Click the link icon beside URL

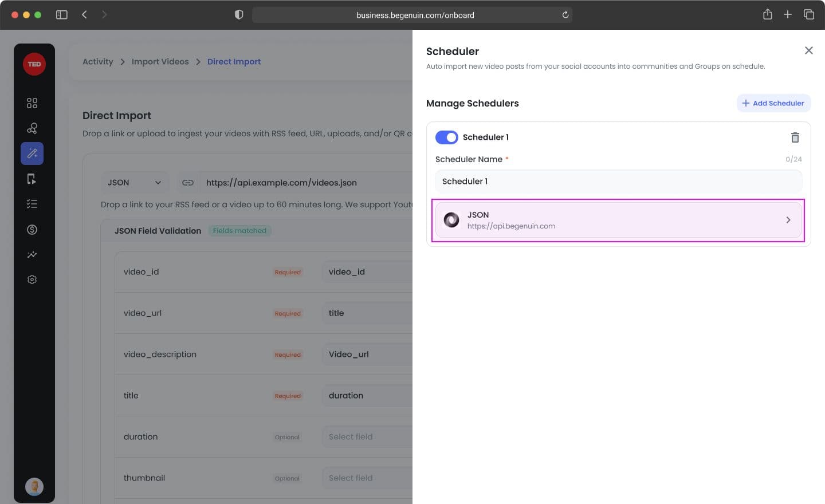coord(188,183)
